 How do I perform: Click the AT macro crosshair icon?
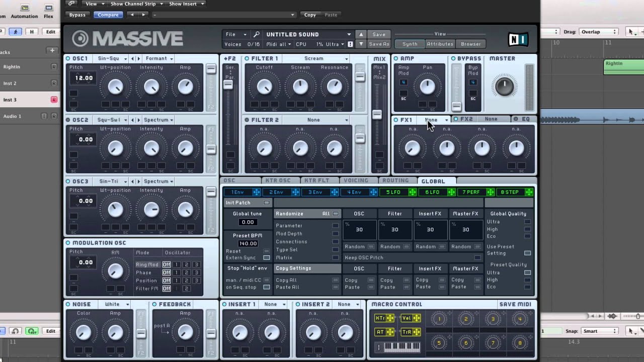point(390,332)
